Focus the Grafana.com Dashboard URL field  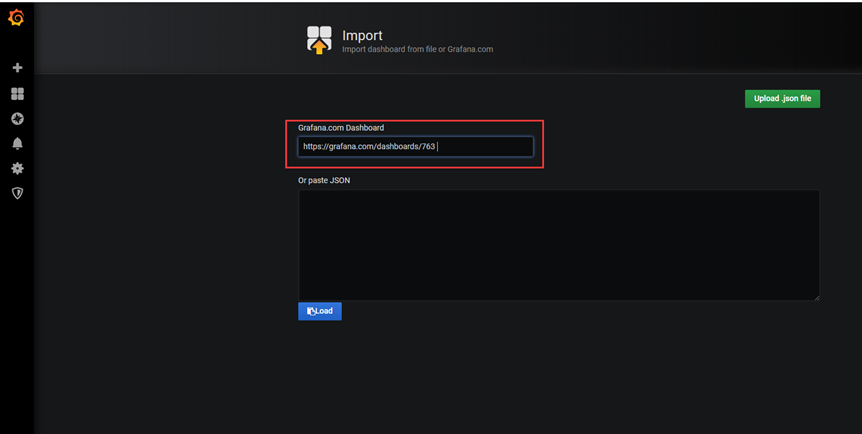click(416, 147)
